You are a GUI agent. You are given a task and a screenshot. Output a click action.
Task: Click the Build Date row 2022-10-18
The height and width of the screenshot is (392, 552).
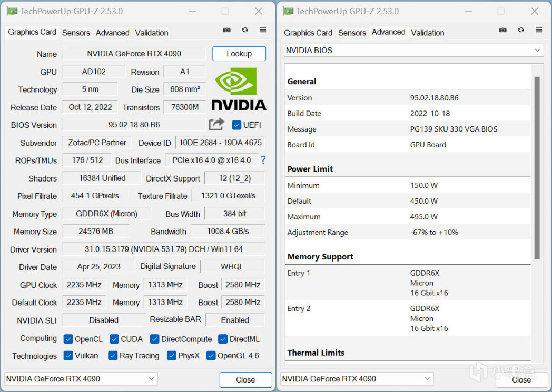coord(408,113)
